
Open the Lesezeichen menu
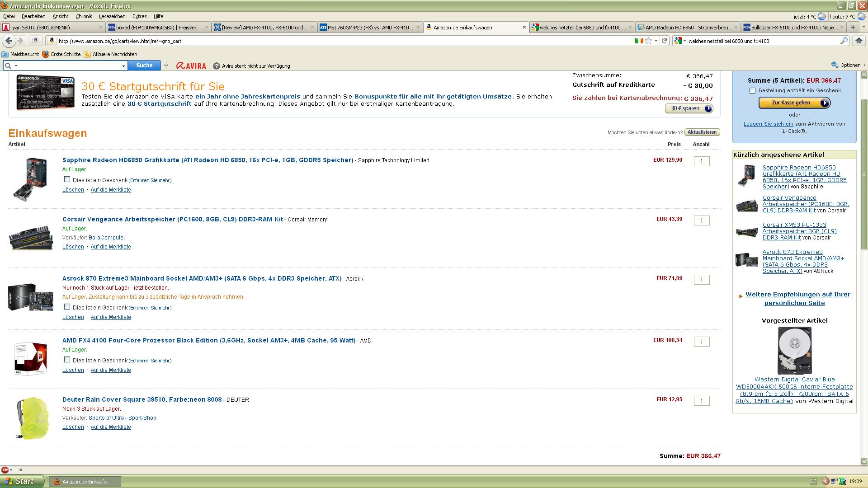(112, 16)
